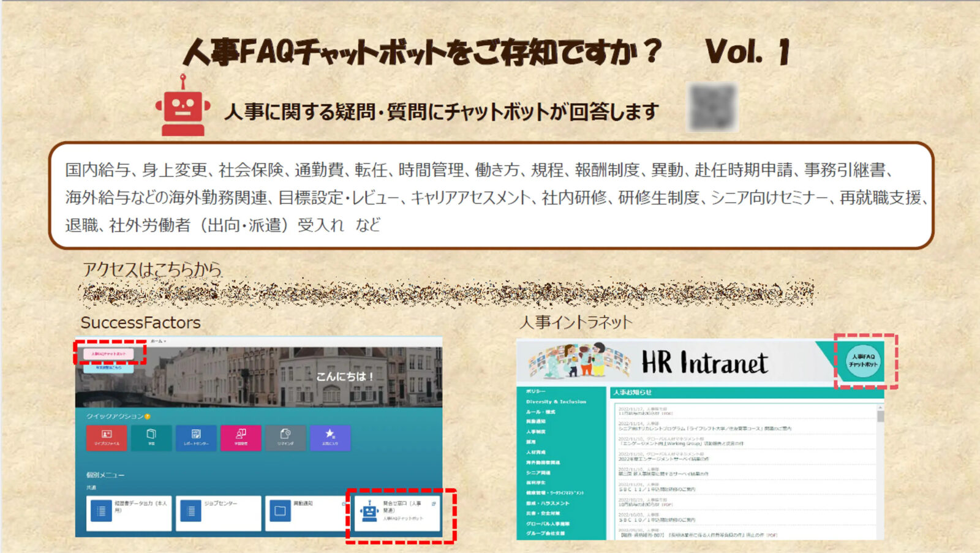Screen dimensions: 980x553
Task: Open the ジョブセンター menu card
Action: 218,513
